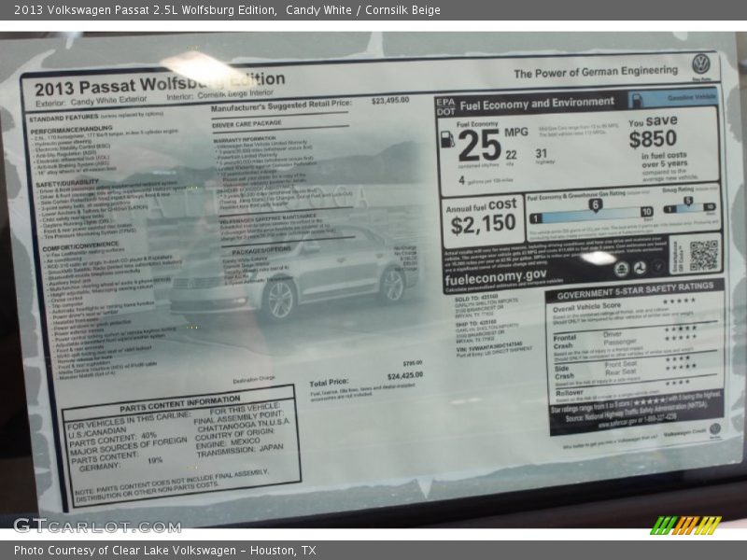Click the 'NOTE: PARTS CONTENT DOES NOT INCLUDE' disclaimer
747x560 pixels.
tap(172, 485)
